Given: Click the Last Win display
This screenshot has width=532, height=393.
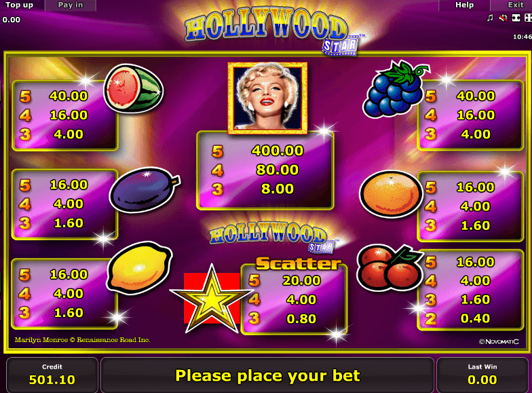Looking at the screenshot, I should [x=482, y=375].
